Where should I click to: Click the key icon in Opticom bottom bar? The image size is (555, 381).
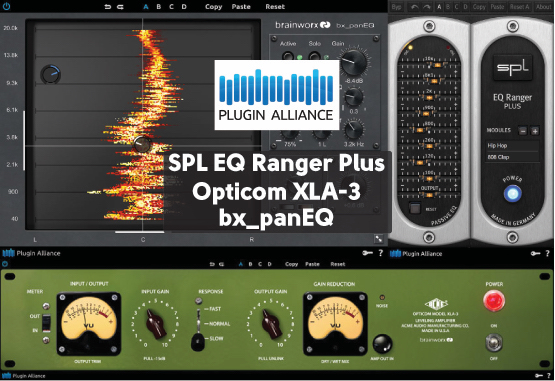click(538, 376)
